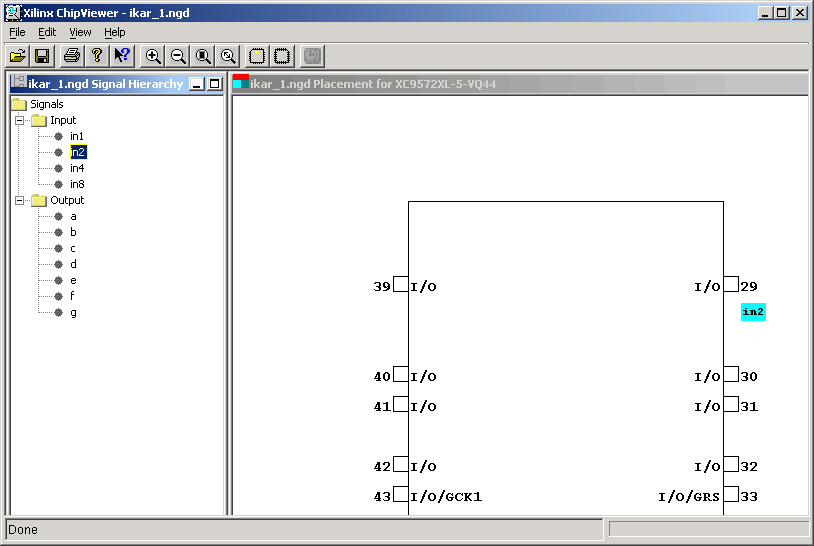Click pin 30 box on the chip
The image size is (814, 546).
pos(731,374)
